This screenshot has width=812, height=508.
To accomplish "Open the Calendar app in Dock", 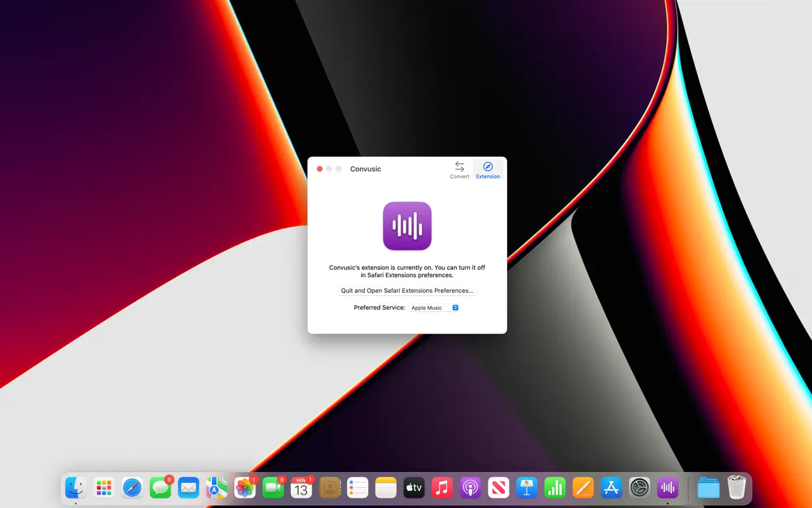I will pyautogui.click(x=301, y=488).
